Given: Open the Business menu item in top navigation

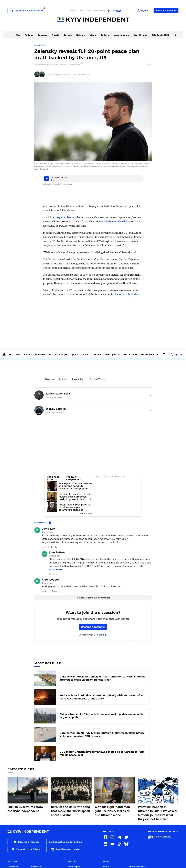Looking at the screenshot, I should click(x=43, y=35).
